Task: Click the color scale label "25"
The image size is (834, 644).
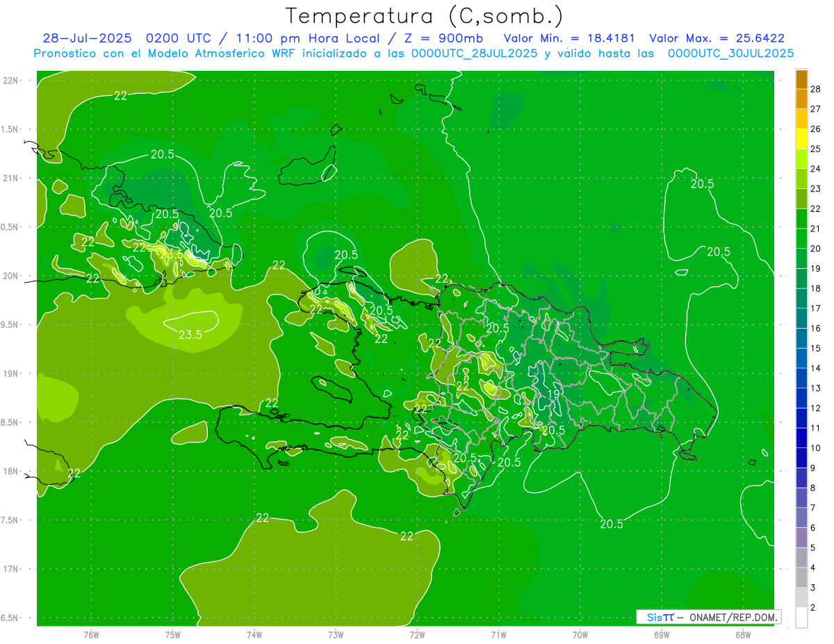Action: 815,149
